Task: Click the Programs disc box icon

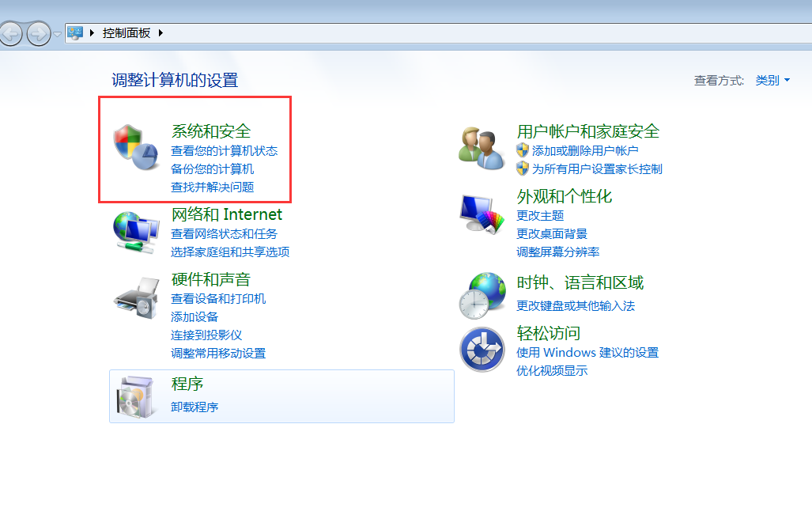Action: tap(136, 397)
